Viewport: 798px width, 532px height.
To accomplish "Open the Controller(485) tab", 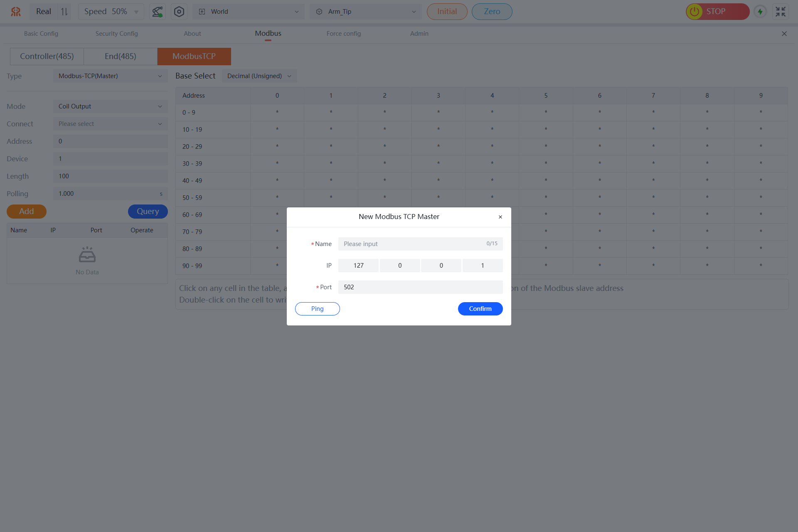I will (x=47, y=57).
